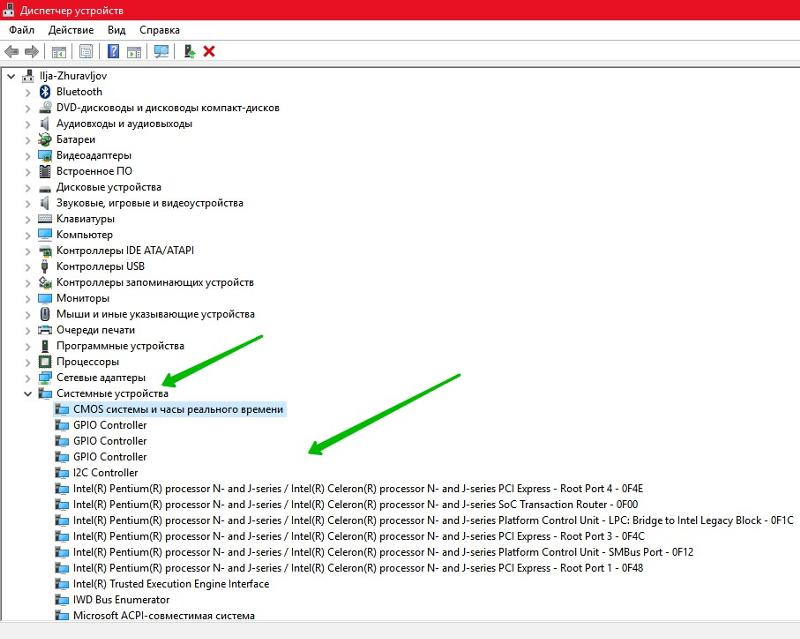Expand the Bluetooth category
Viewport: 800px width, 639px height.
28,92
